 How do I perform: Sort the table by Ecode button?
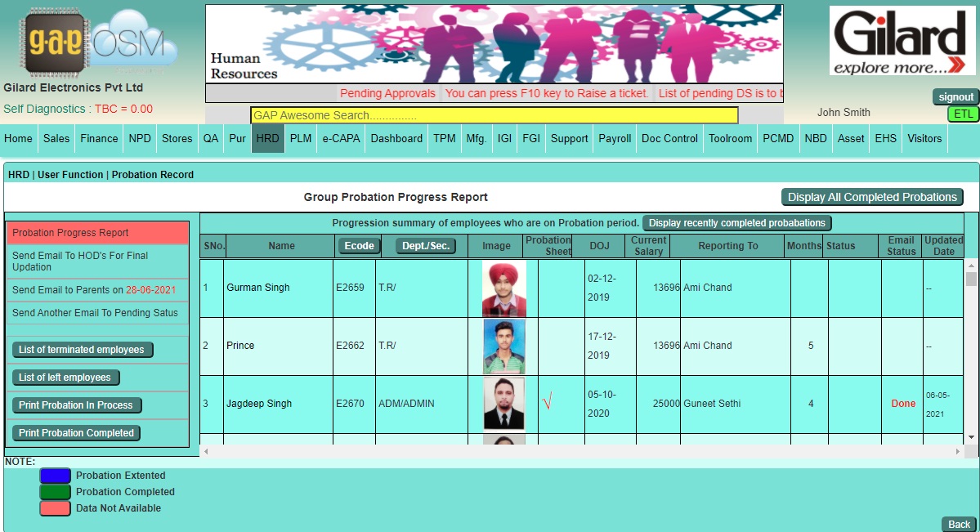[x=359, y=246]
